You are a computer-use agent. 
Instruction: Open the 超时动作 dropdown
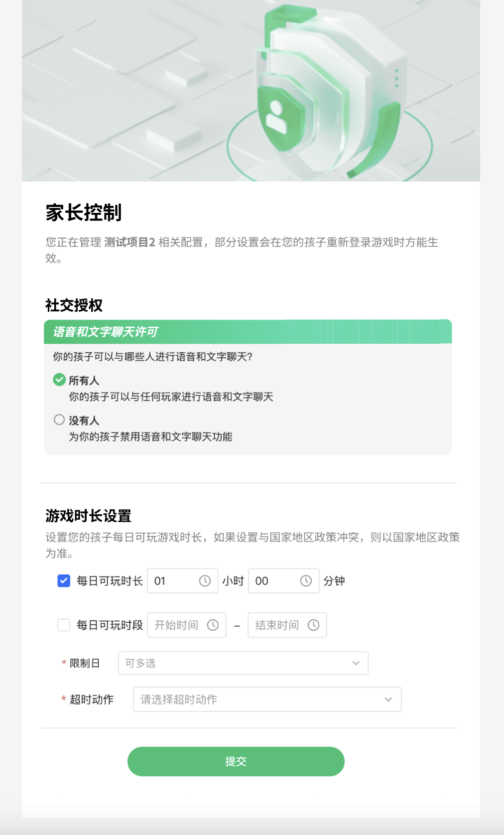click(x=267, y=699)
